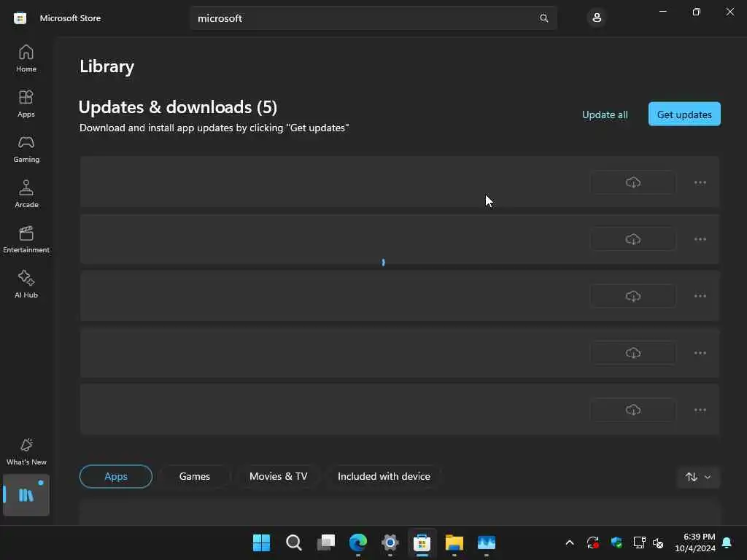Image resolution: width=747 pixels, height=560 pixels.
Task: Click the Get updates button
Action: [684, 114]
